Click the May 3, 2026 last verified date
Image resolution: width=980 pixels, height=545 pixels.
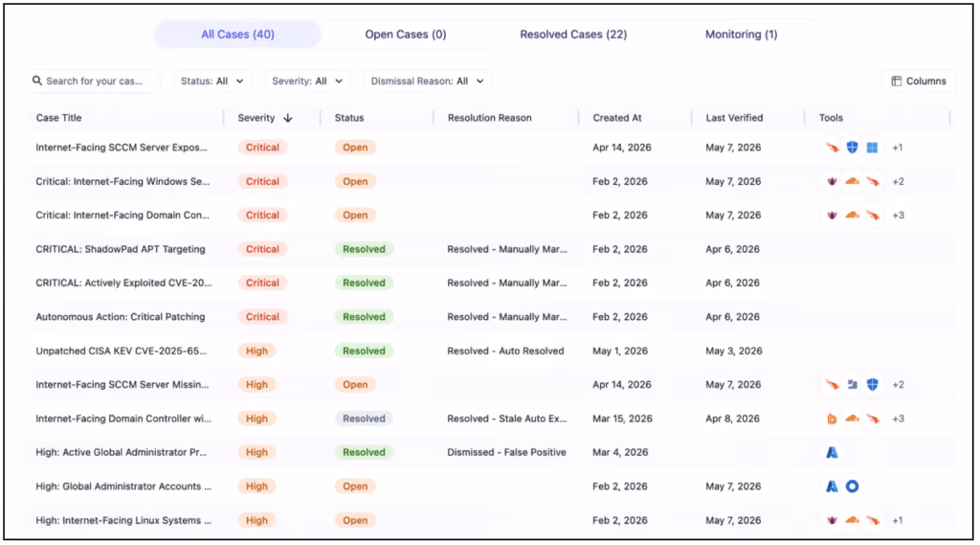tap(734, 351)
